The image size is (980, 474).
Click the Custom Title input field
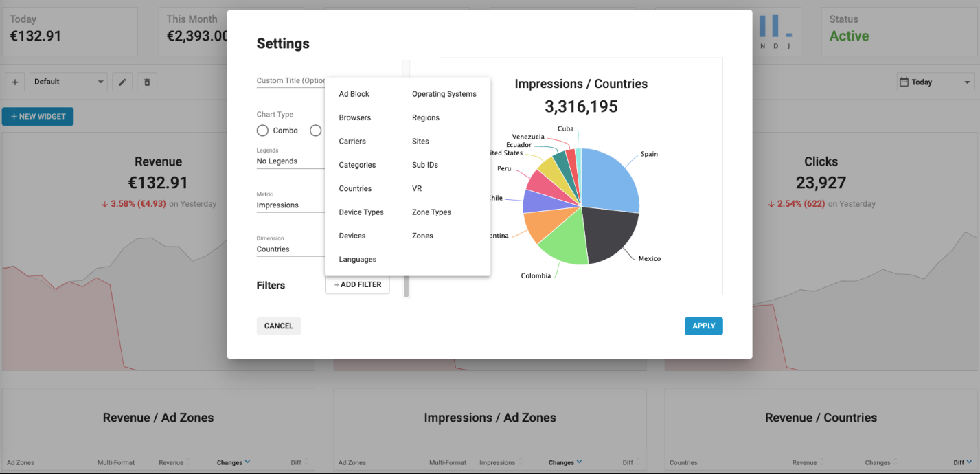[290, 81]
